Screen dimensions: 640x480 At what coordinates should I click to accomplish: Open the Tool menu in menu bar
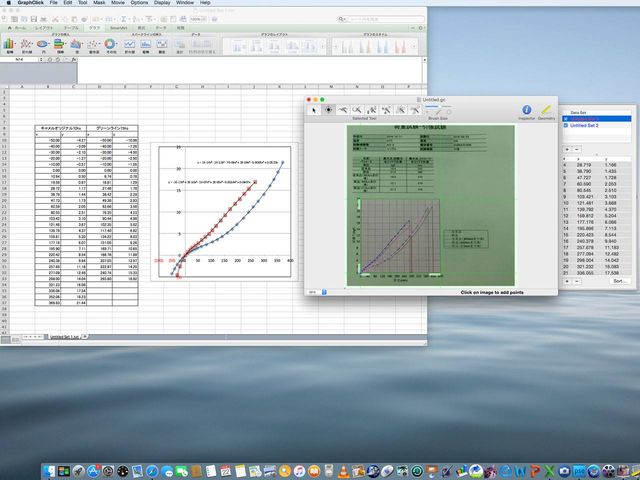(x=82, y=3)
